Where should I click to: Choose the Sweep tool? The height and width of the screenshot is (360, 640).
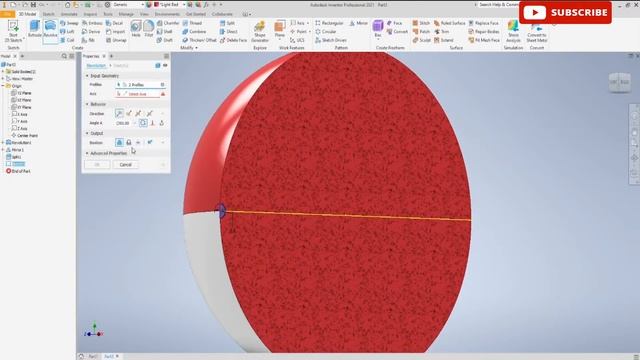(69, 23)
